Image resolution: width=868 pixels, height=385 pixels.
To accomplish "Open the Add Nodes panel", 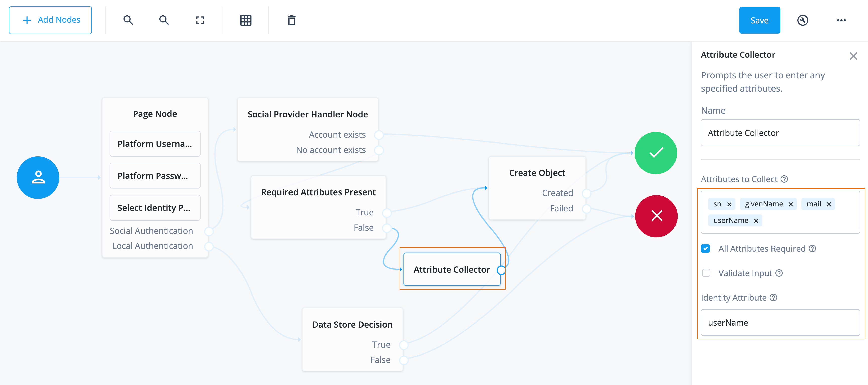I will pos(50,20).
